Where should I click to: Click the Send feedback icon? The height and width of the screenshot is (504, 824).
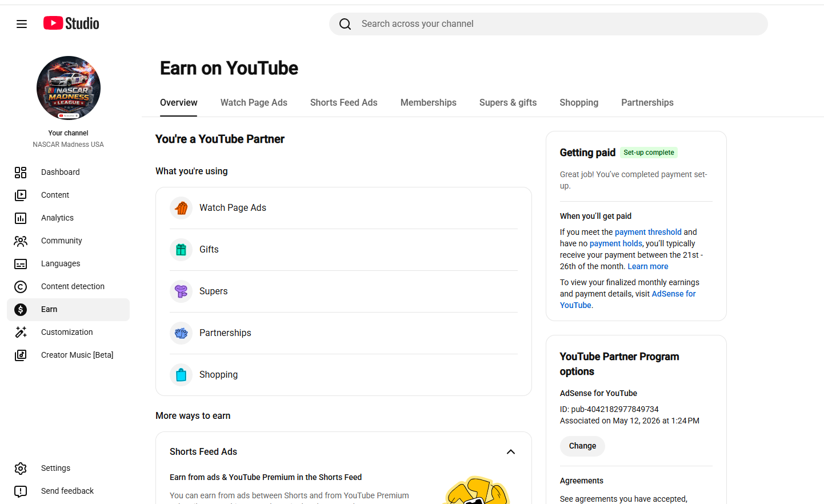(x=21, y=491)
